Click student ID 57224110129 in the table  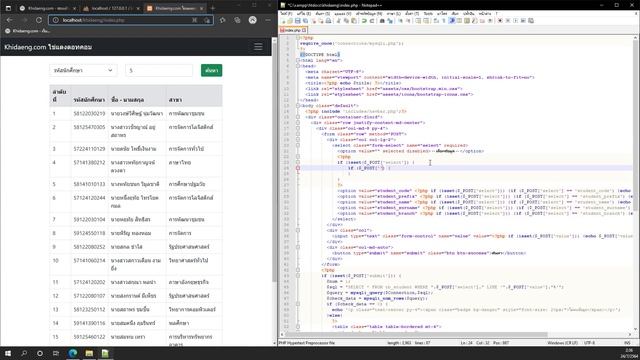89,149
